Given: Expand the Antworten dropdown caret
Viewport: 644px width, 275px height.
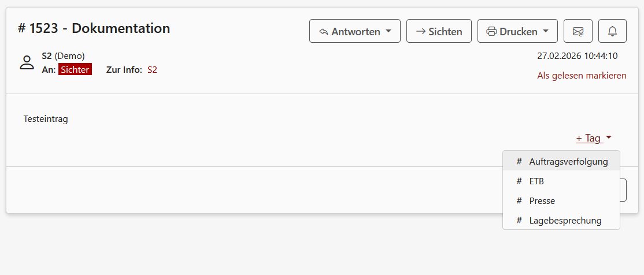Looking at the screenshot, I should [x=389, y=31].
